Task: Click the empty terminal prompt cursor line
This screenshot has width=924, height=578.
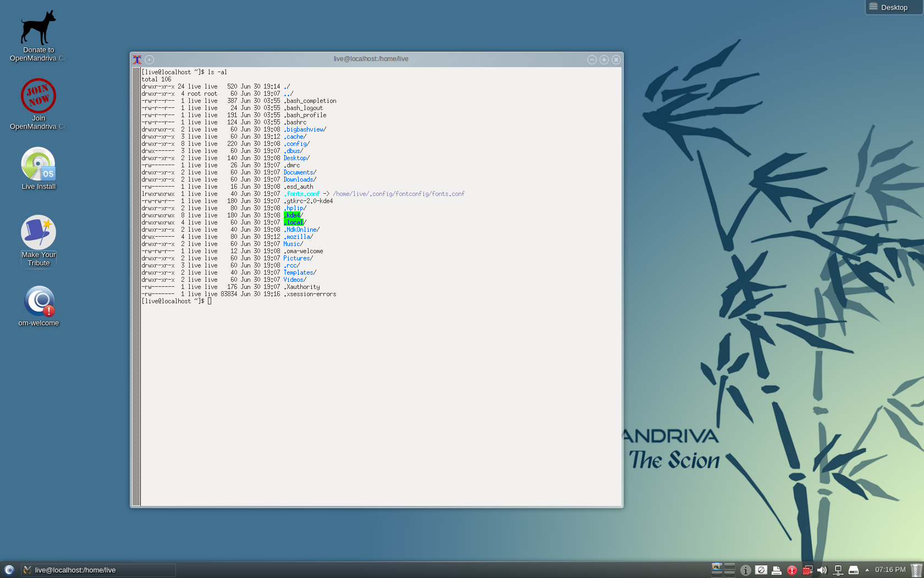Action: tap(177, 301)
